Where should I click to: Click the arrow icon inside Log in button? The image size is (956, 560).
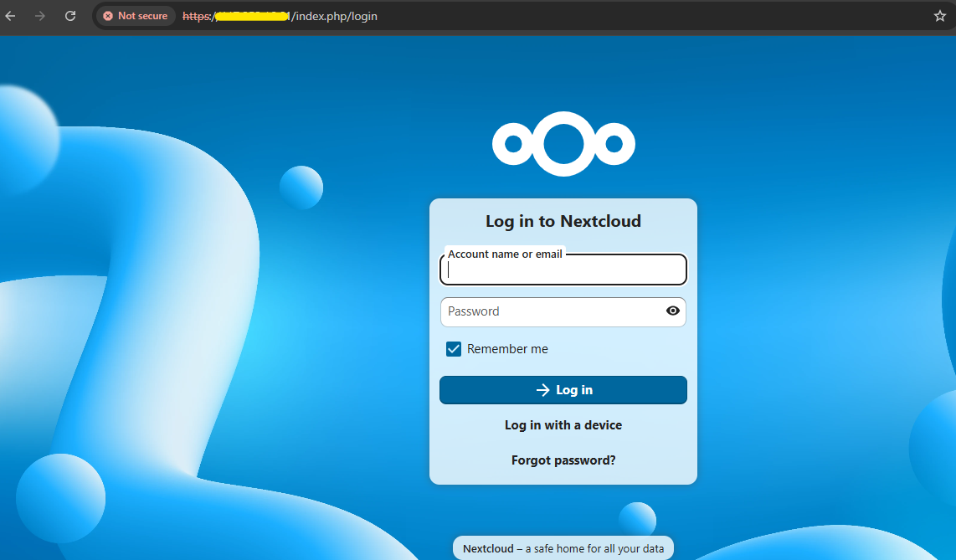tap(542, 390)
